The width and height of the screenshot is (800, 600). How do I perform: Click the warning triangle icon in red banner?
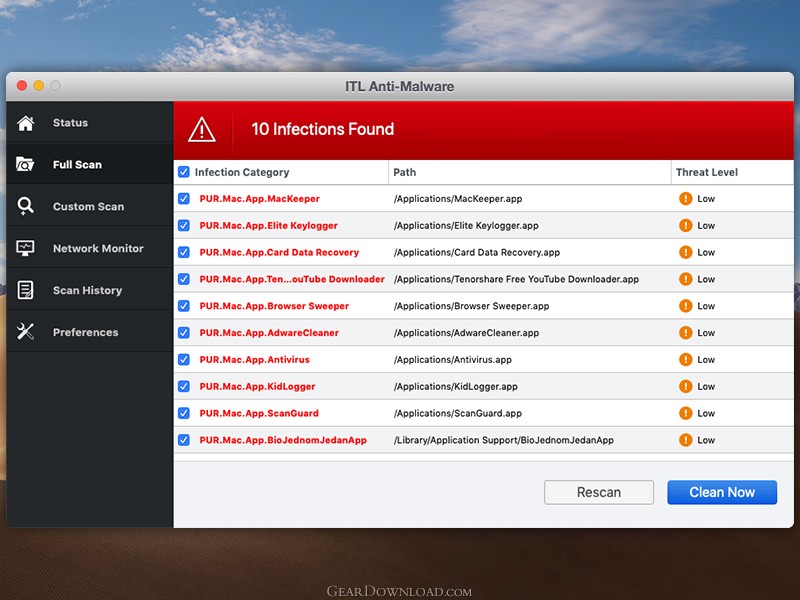(202, 130)
